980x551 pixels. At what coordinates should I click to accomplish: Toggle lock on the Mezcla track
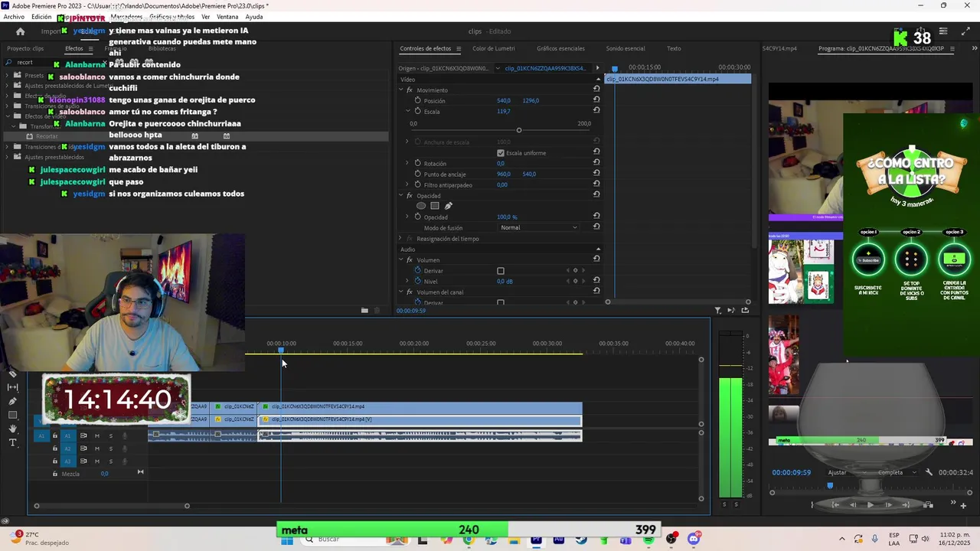click(54, 474)
